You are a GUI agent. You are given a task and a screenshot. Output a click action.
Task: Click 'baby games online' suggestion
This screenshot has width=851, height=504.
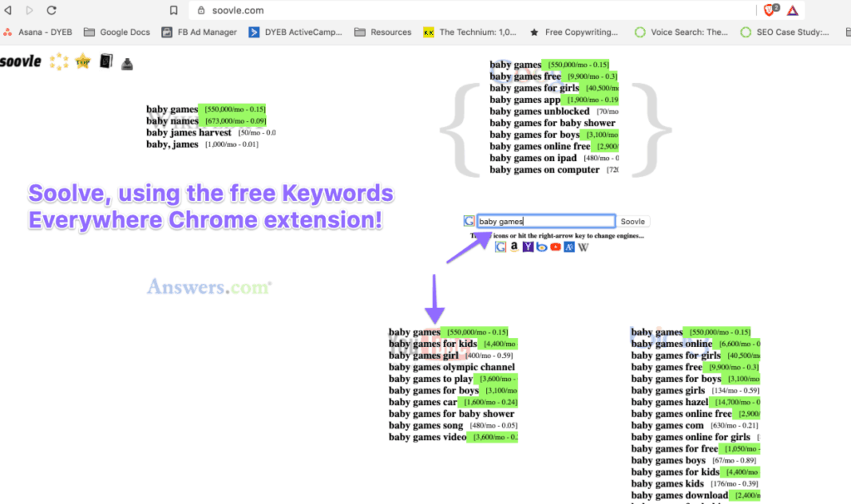tap(671, 344)
